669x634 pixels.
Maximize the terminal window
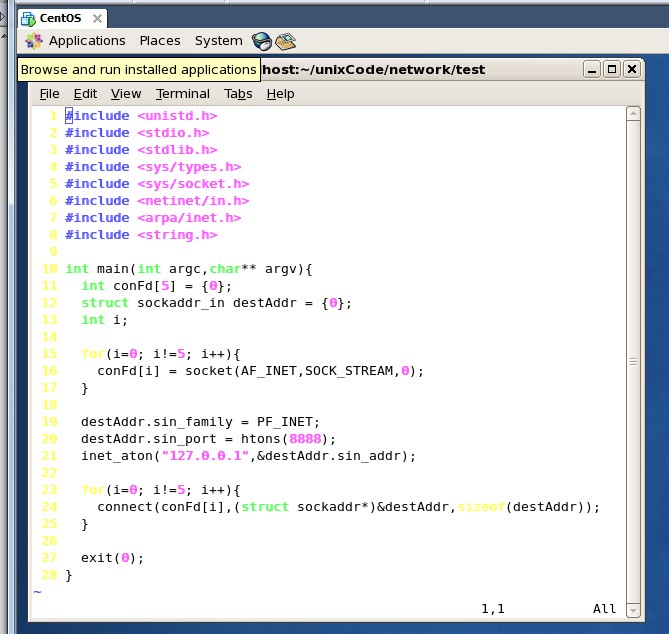[612, 69]
